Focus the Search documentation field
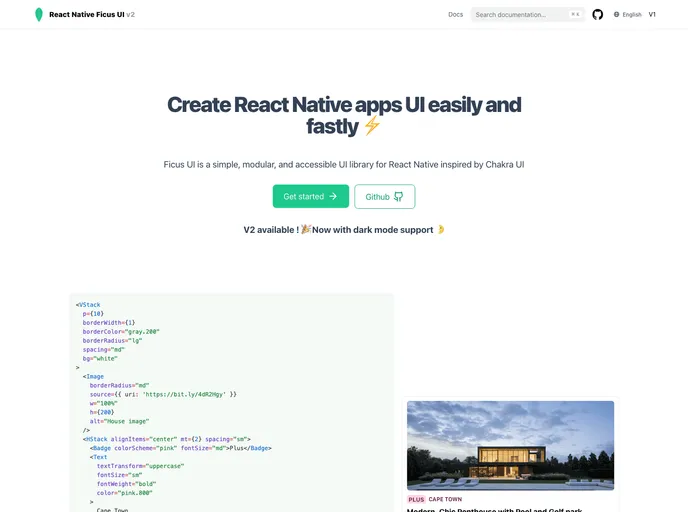This screenshot has height=512, width=688. tap(527, 14)
